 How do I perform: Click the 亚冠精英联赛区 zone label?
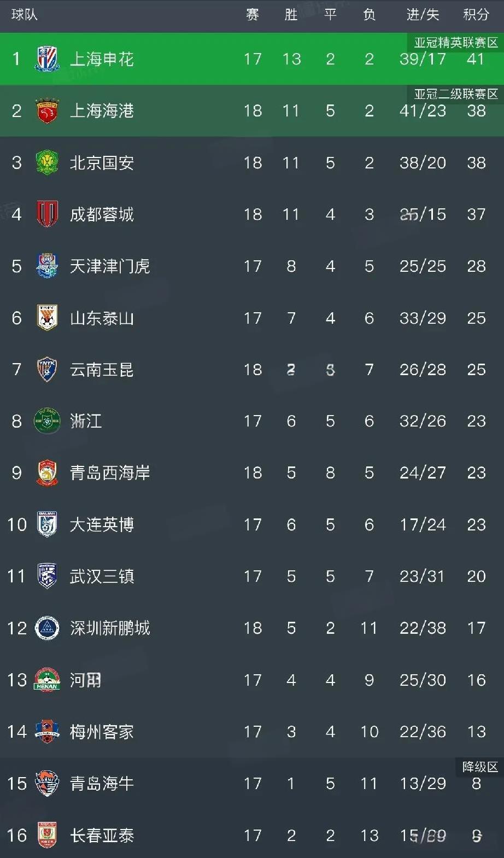pos(455,43)
